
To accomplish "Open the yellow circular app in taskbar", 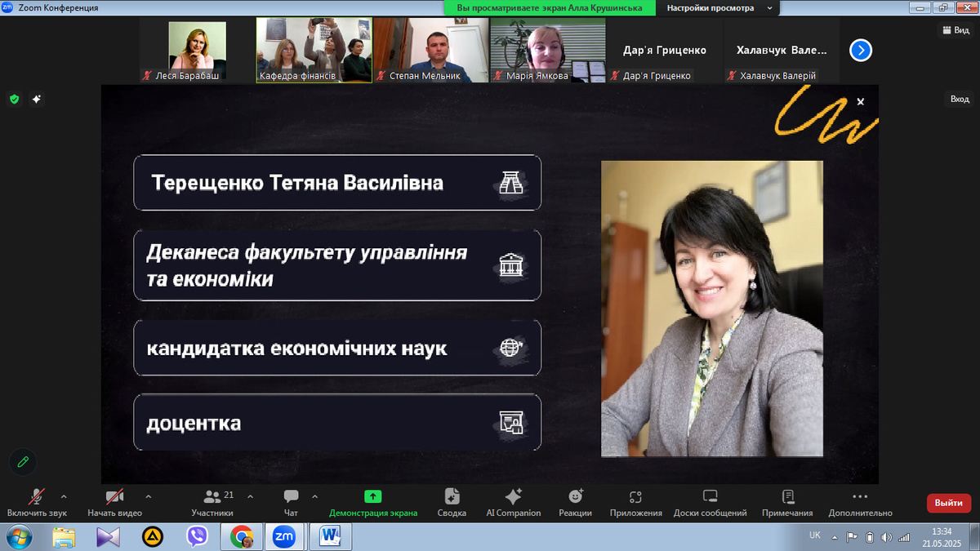I will coord(153,536).
